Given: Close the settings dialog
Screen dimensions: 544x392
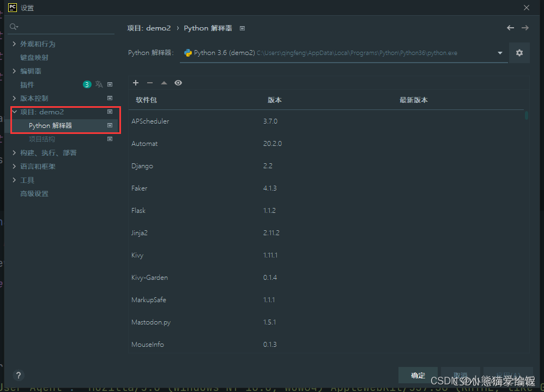Looking at the screenshot, I should 527,8.
